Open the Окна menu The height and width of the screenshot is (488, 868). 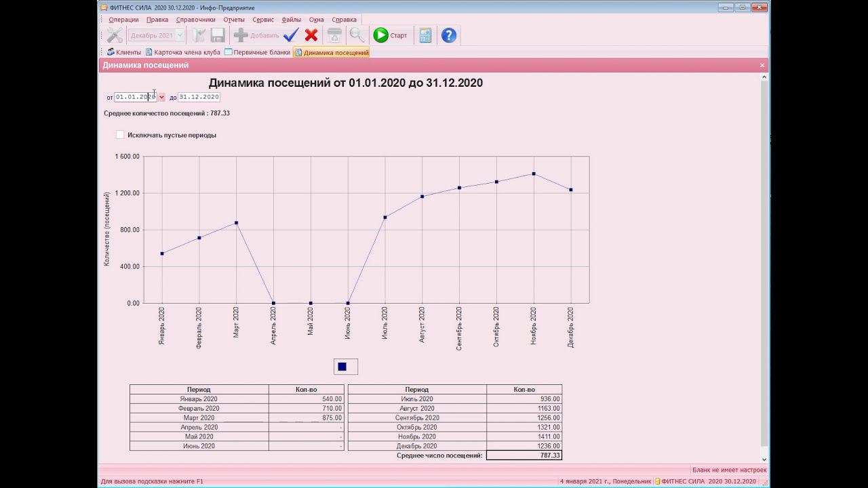316,20
